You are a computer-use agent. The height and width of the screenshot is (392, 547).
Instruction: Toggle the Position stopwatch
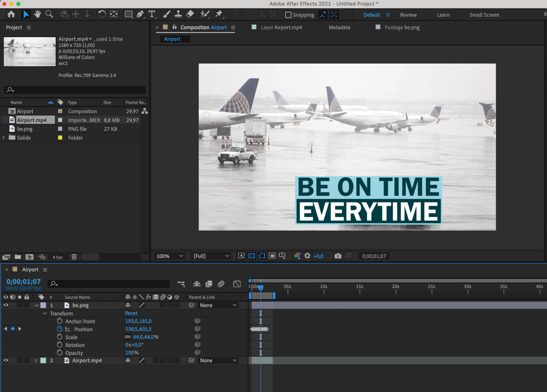(x=60, y=329)
